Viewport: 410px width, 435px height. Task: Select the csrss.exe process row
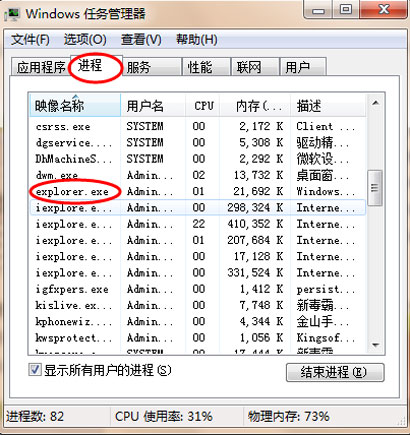(198, 126)
